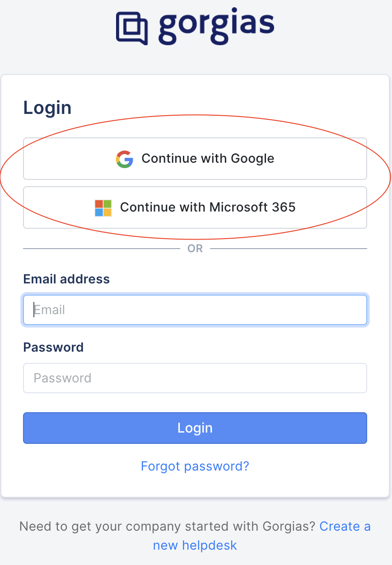This screenshot has height=565, width=392.
Task: Open the "Forgot password?" link
Action: point(195,466)
